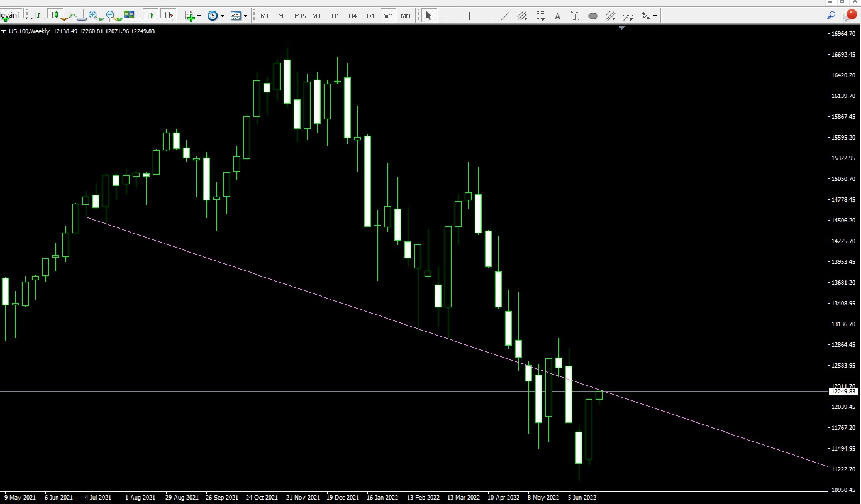Pick the ellipse drawing tool
The image size is (861, 504).
click(592, 16)
